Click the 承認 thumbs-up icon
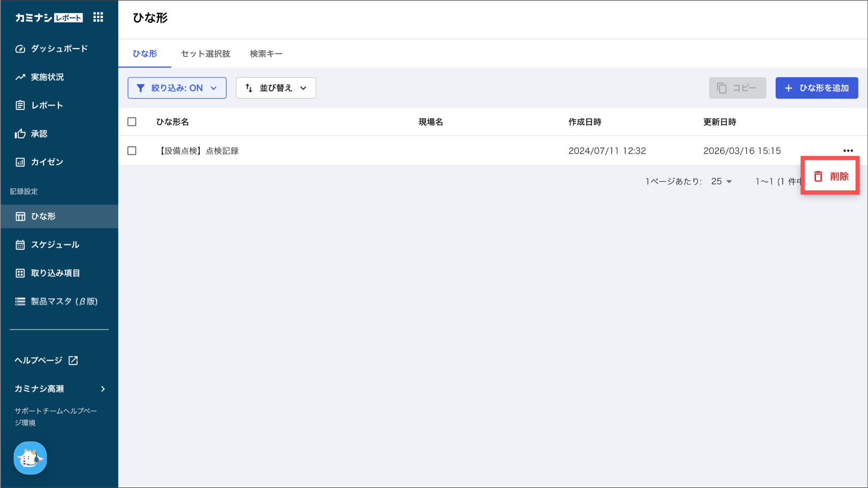 point(20,134)
